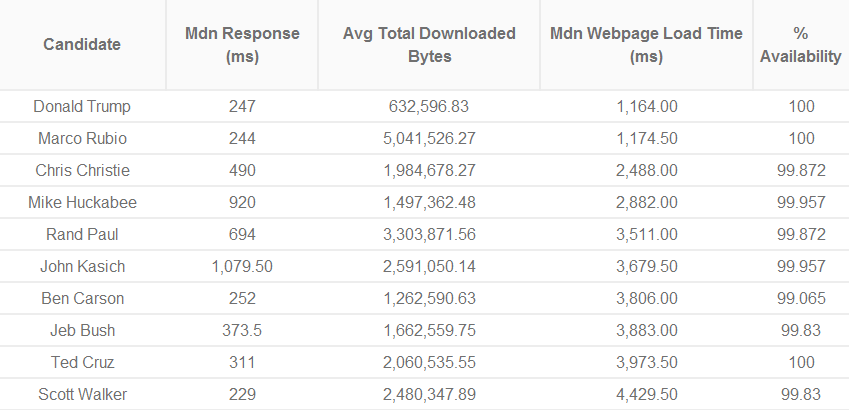Click the load time value 3,511.00
This screenshot has height=410, width=849.
646,234
